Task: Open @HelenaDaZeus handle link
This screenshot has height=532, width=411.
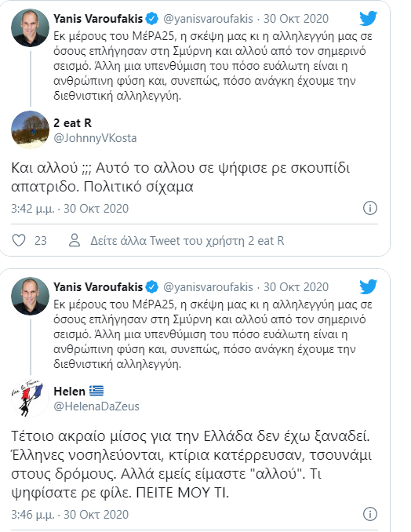Action: pos(96,406)
